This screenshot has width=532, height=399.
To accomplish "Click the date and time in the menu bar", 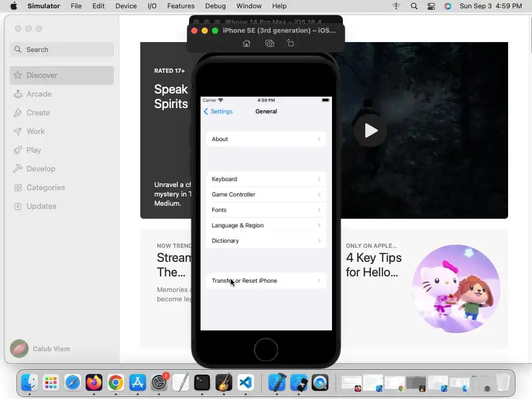I will click(490, 6).
